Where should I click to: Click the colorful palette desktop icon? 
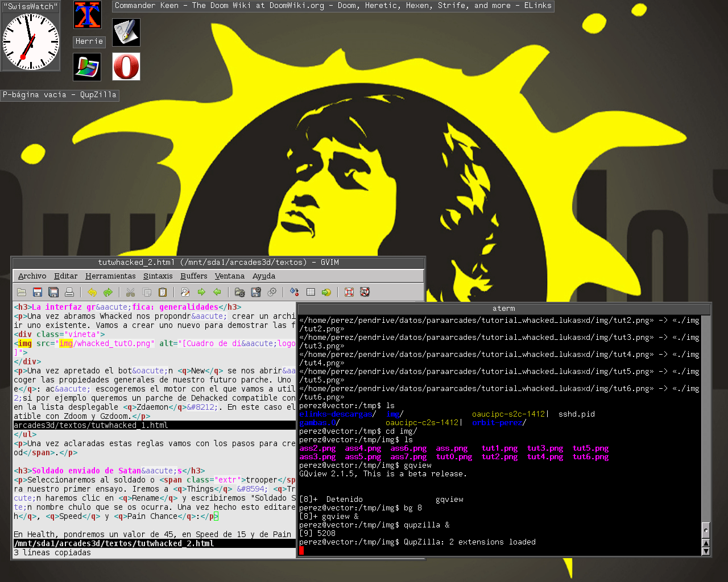[x=87, y=67]
